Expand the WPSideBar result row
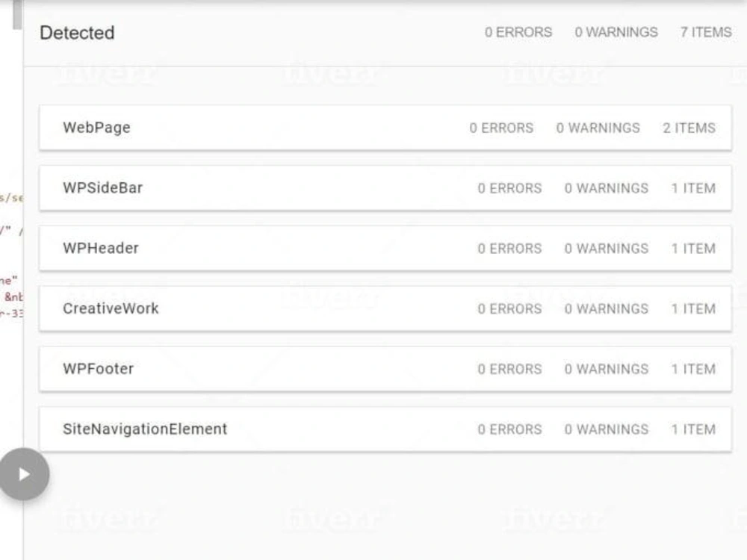 tap(385, 188)
